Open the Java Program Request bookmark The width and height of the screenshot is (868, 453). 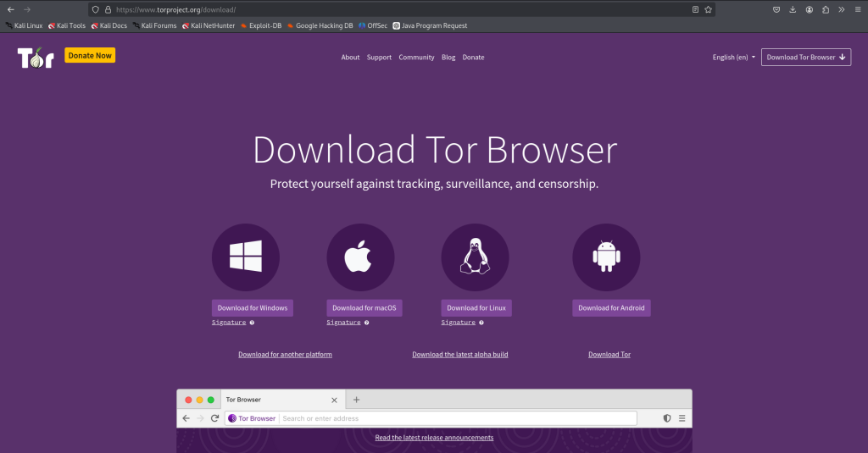[430, 25]
